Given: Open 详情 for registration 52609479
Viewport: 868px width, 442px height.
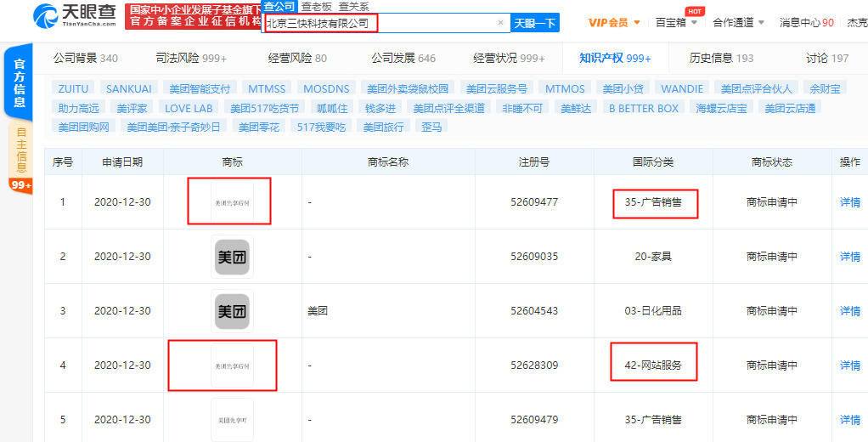Looking at the screenshot, I should (x=849, y=419).
